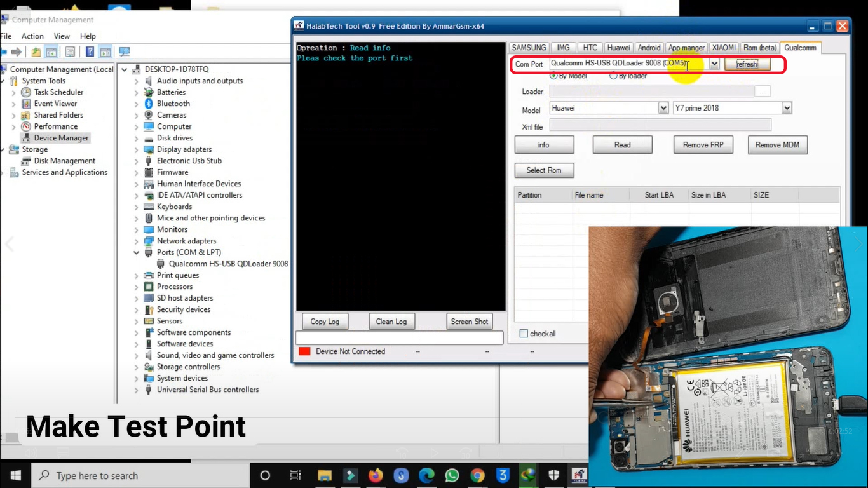Select the By loader radio button
Viewport: 868px width, 488px height.
click(613, 76)
